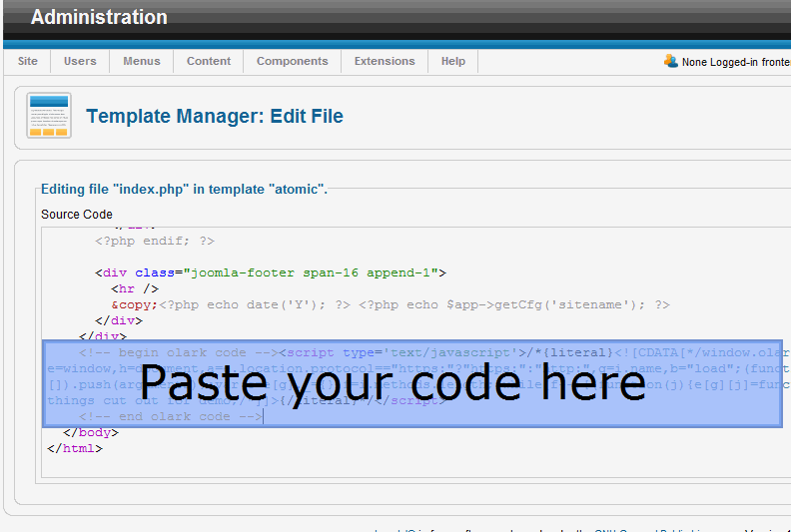Click the 'Template Manager: Edit File' heading
The height and width of the screenshot is (532, 791).
point(215,117)
